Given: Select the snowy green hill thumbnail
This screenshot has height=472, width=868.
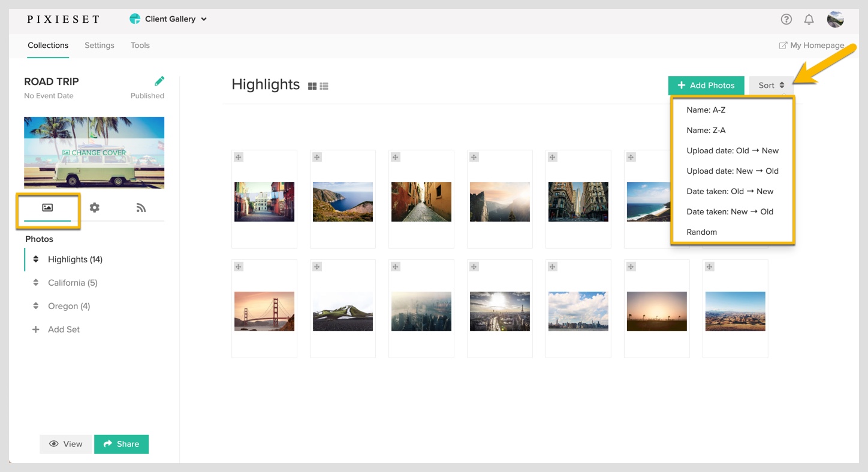Looking at the screenshot, I should pos(343,311).
